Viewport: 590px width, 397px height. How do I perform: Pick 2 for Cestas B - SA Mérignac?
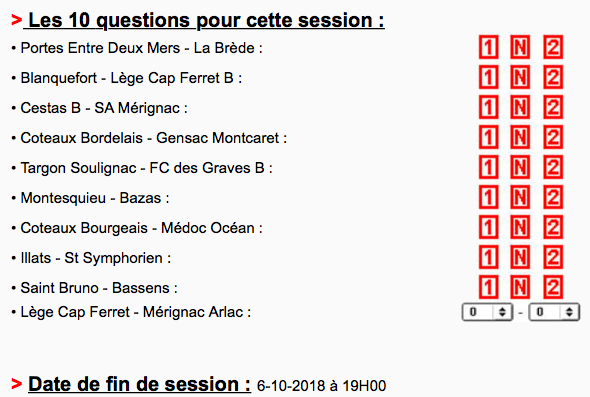pos(553,107)
